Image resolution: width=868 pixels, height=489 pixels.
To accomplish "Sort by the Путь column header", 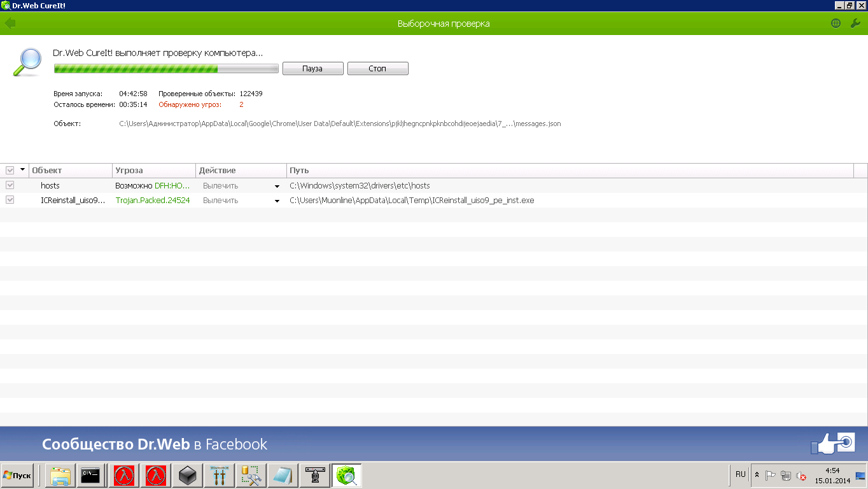I will pyautogui.click(x=570, y=171).
